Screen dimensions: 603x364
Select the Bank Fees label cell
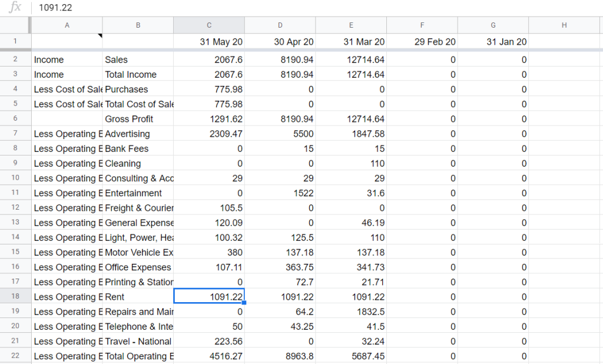138,148
